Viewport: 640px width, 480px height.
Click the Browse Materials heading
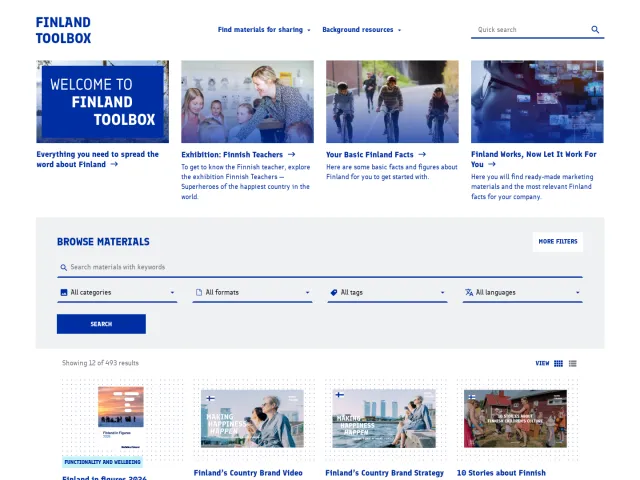103,242
